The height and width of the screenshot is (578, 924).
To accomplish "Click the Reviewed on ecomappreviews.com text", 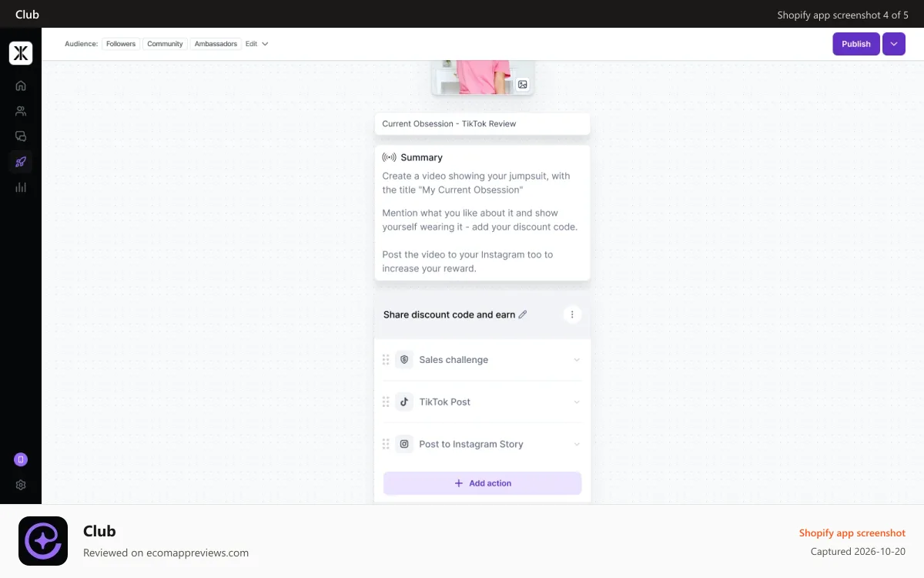I will click(166, 553).
